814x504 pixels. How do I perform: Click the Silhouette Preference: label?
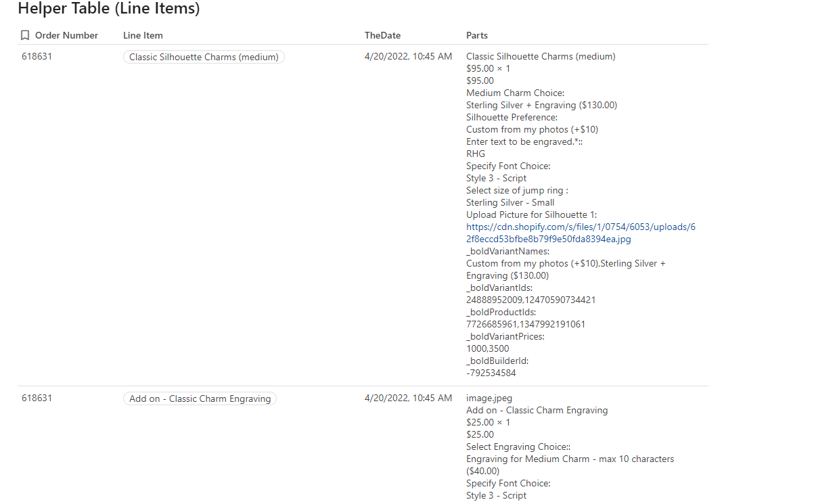tap(512, 118)
